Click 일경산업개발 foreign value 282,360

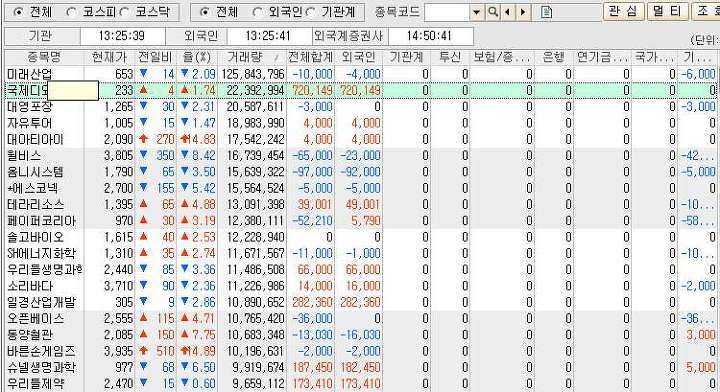click(x=360, y=302)
